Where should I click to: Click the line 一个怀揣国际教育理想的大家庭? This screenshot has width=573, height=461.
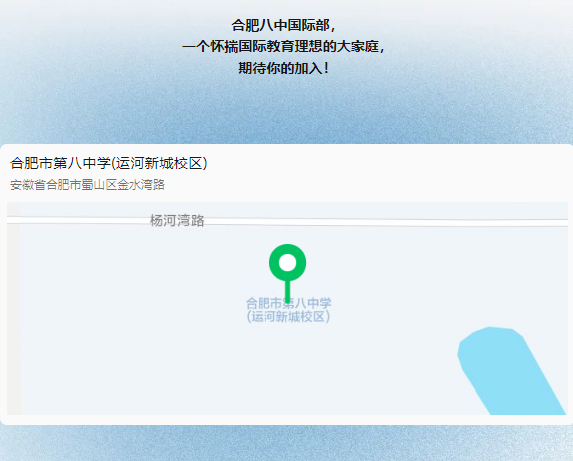point(283,46)
